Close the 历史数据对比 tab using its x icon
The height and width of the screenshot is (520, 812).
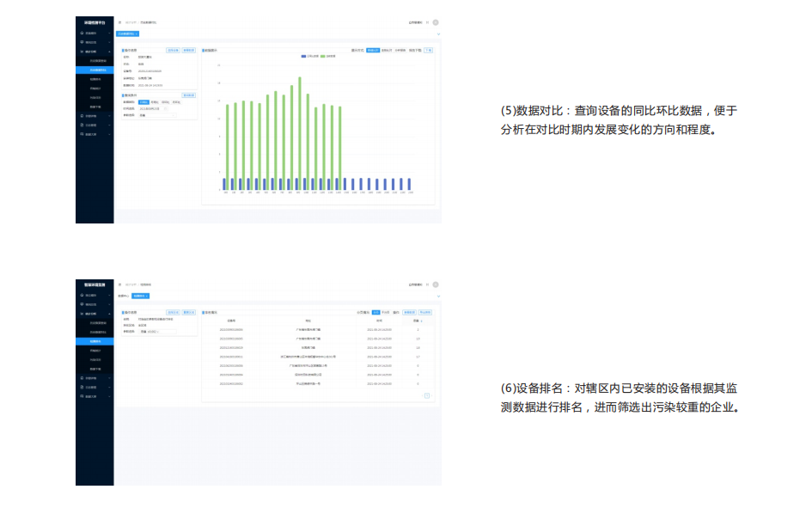(137, 34)
